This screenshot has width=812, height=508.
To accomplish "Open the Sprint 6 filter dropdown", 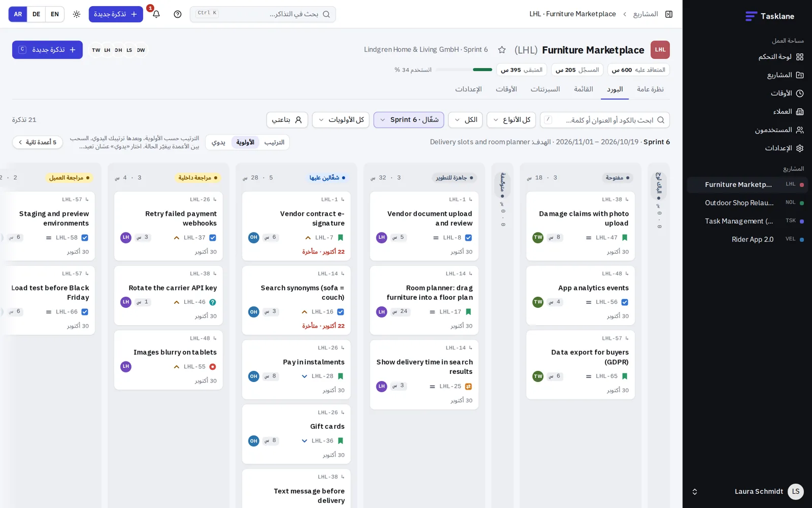I will click(409, 120).
